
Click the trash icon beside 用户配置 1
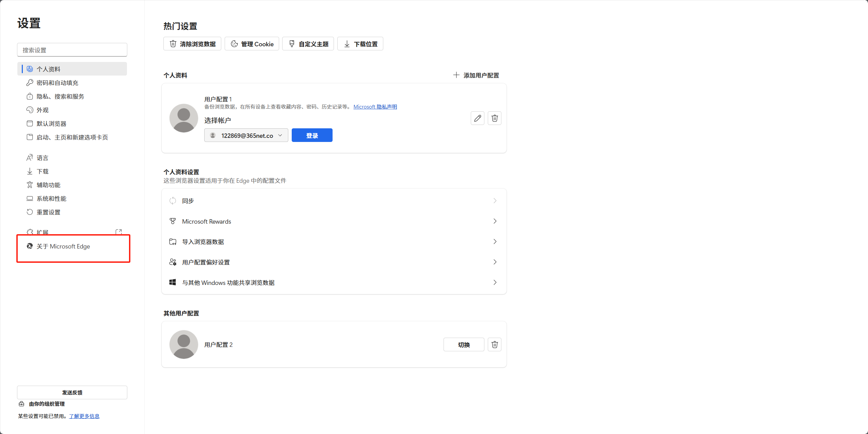pyautogui.click(x=494, y=118)
